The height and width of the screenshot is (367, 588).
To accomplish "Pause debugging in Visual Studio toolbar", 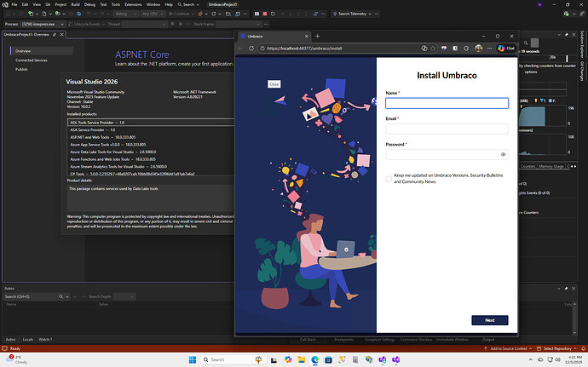I will pos(257,14).
